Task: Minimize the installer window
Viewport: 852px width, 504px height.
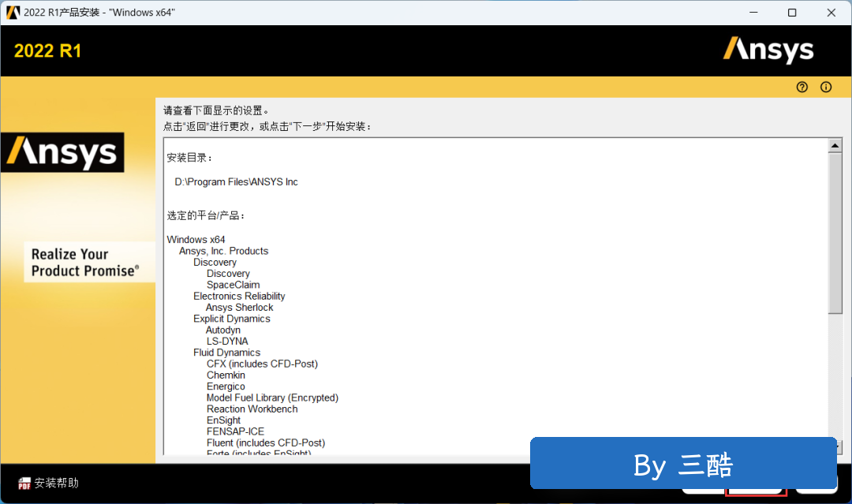Action: [753, 13]
